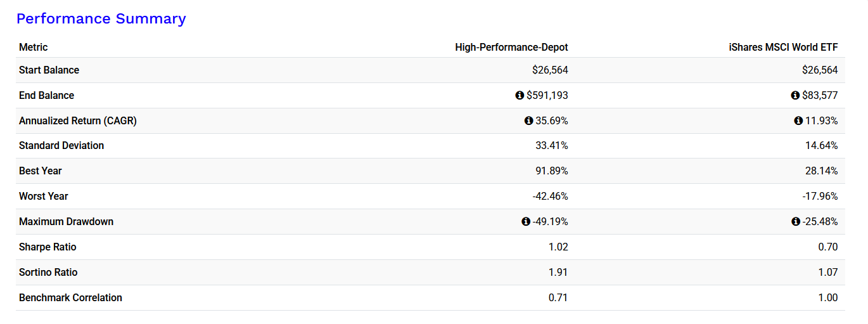Select the Benchmark Correlation value 0.71
This screenshot has width=868, height=324.
coord(558,298)
